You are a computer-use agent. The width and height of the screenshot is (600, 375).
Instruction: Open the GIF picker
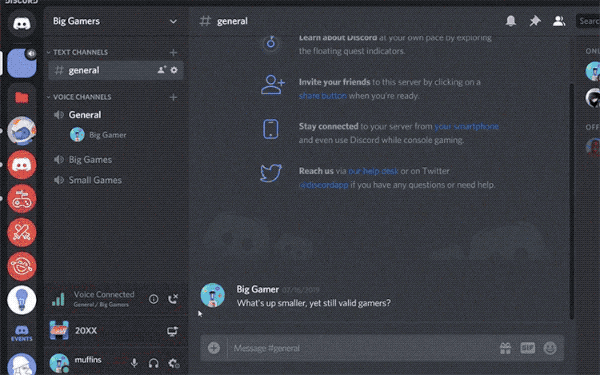coord(528,348)
